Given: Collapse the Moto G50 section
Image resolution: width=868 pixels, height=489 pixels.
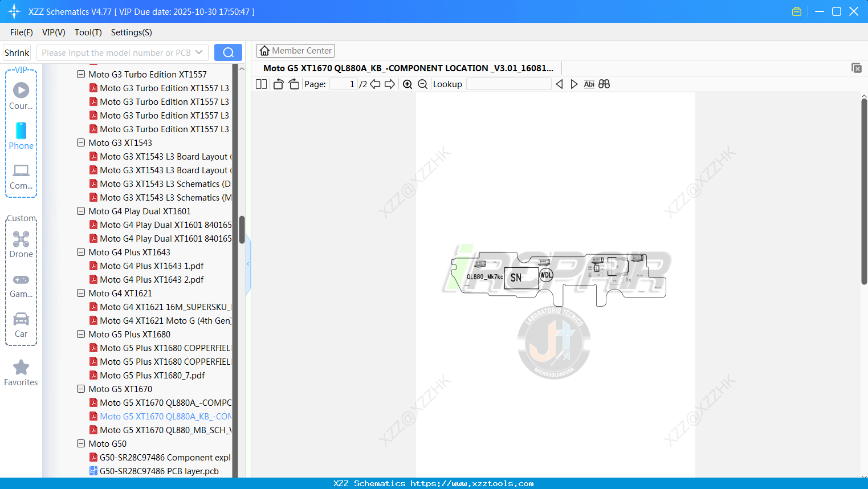Looking at the screenshot, I should tap(81, 443).
